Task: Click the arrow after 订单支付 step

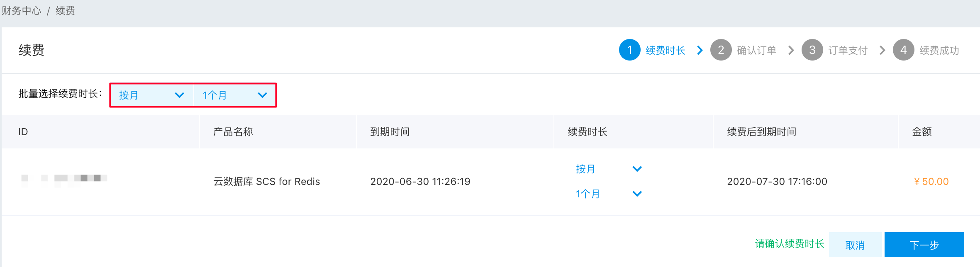Action: (882, 50)
